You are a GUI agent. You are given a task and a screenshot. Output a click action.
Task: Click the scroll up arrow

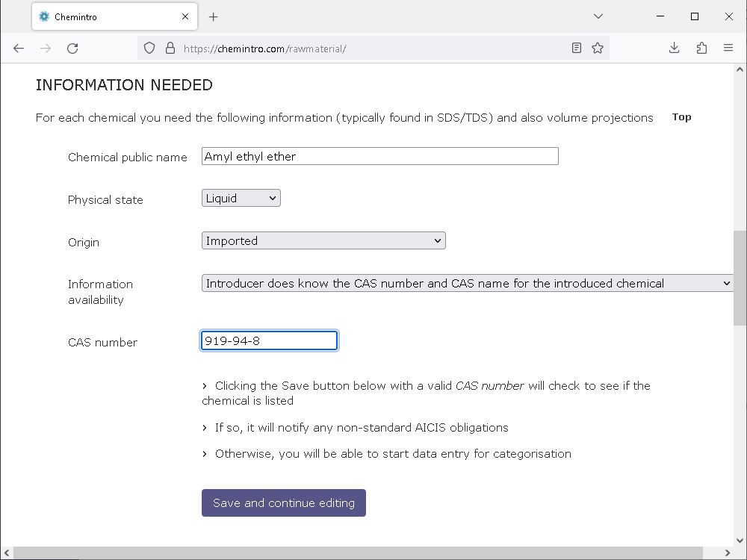point(740,69)
